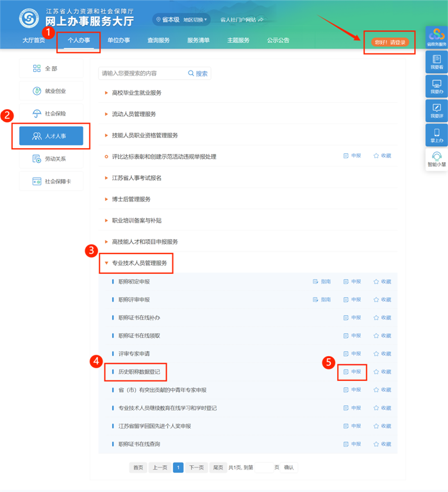448x492 pixels.
Task: Open 省(市)有突出贡献的中青年专家申报 item
Action: point(162,390)
